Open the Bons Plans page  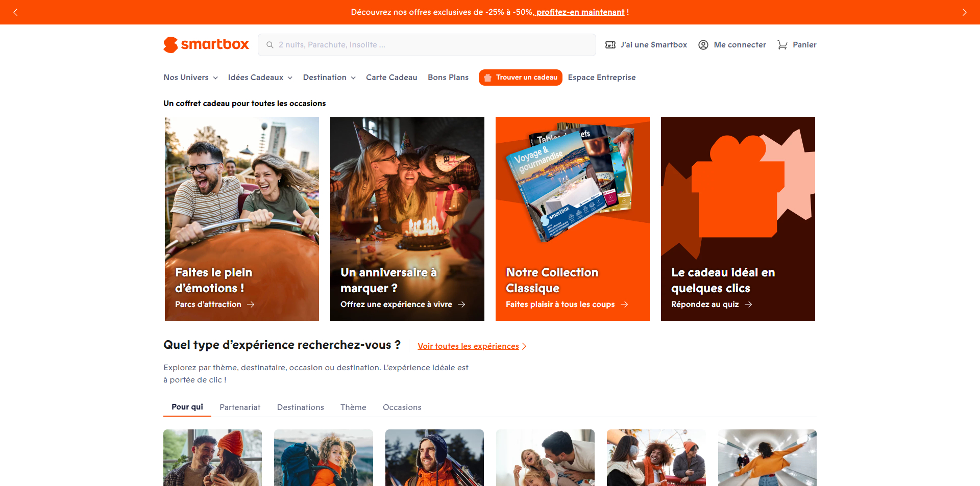coord(448,78)
